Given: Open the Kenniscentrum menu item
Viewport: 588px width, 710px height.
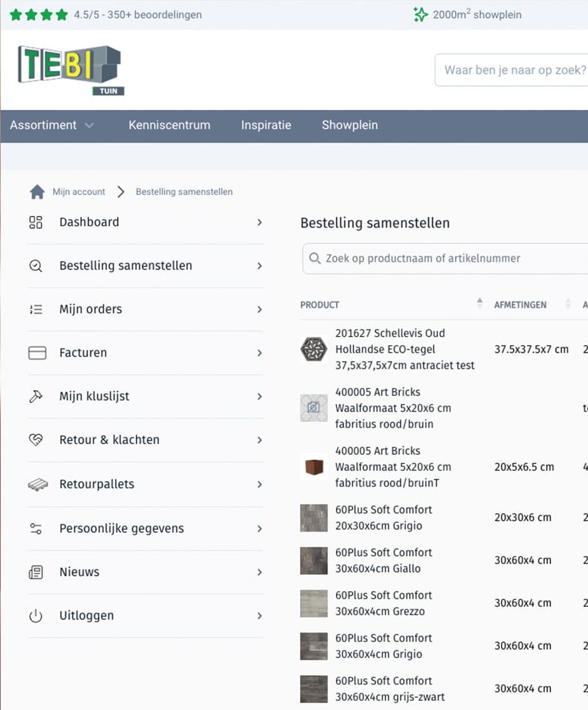Looking at the screenshot, I should click(170, 125).
